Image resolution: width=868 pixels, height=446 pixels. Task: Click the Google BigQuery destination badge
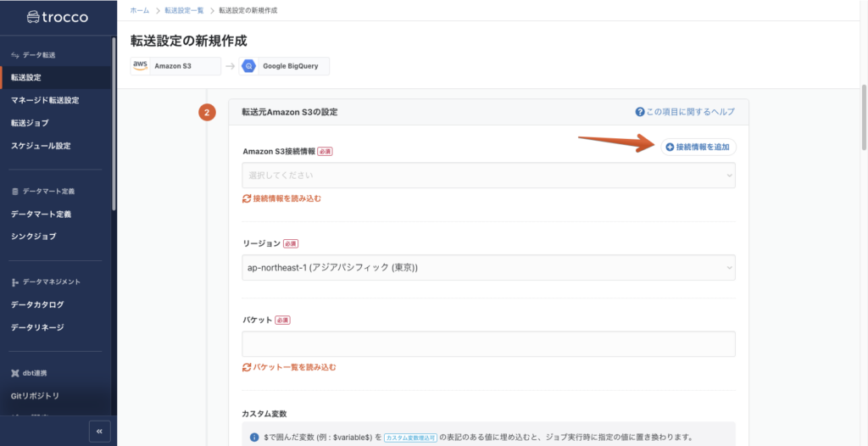tap(284, 66)
